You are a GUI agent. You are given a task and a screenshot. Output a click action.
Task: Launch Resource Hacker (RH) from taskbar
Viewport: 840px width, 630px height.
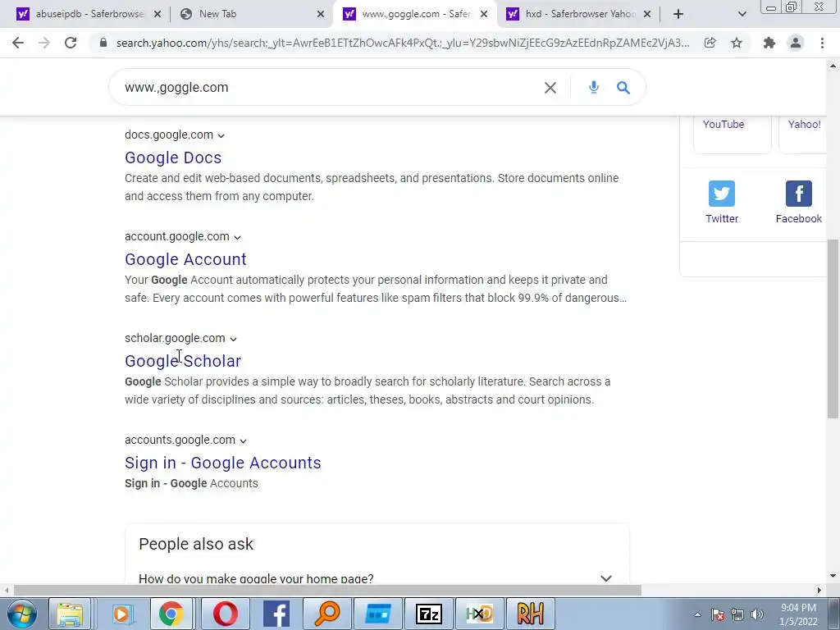coord(531,614)
